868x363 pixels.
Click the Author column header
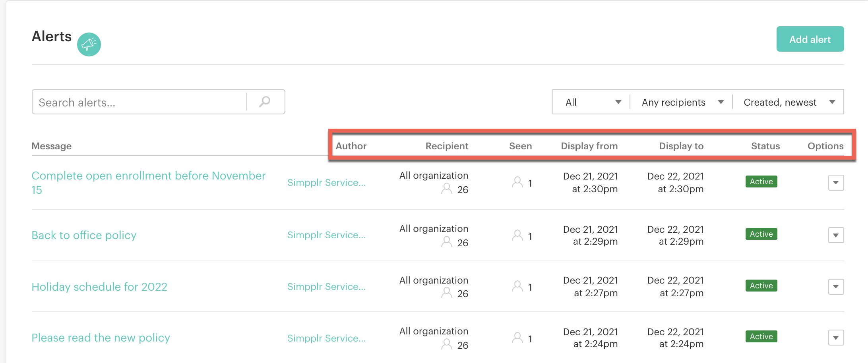[351, 146]
